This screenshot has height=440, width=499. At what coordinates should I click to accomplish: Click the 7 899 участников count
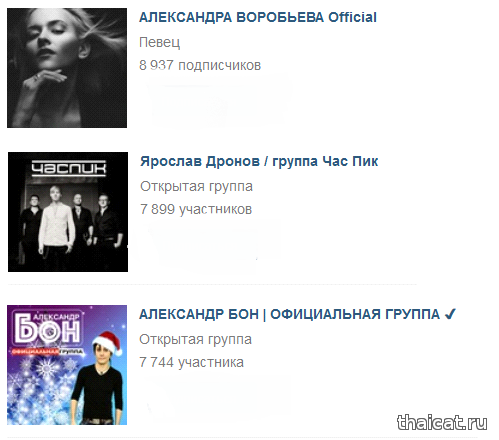[x=196, y=209]
